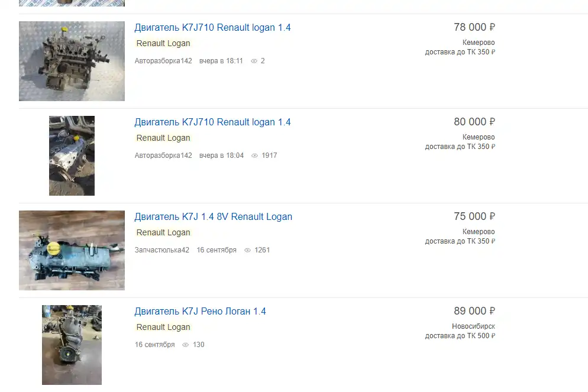Click the 75 000 ₽ price
This screenshot has width=588, height=392.
click(474, 216)
